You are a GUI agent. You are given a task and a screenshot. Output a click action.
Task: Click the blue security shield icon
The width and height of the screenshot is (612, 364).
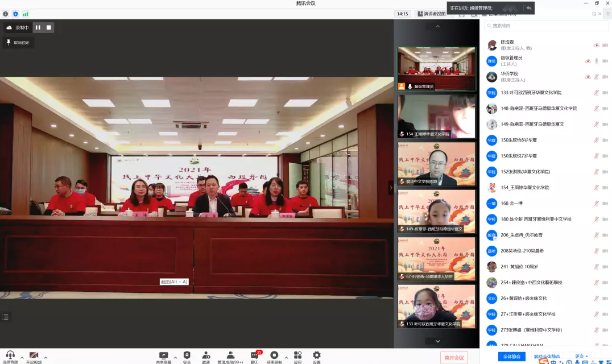coord(15,14)
